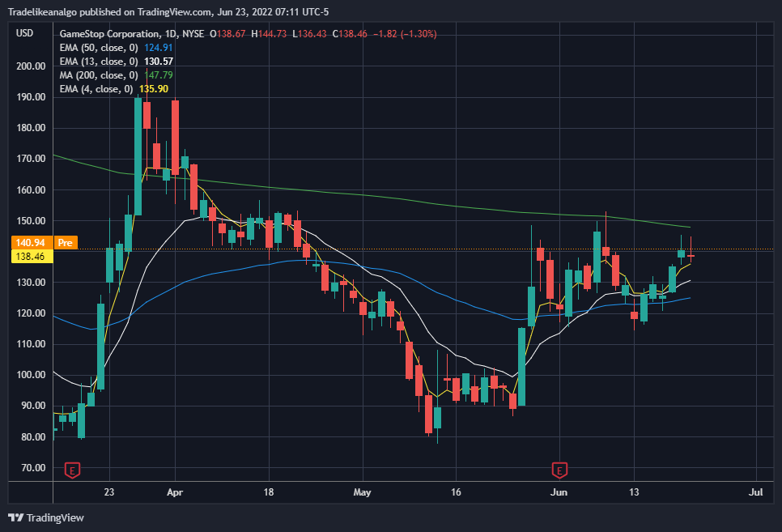Click the 70.00 price axis label

tap(33, 467)
